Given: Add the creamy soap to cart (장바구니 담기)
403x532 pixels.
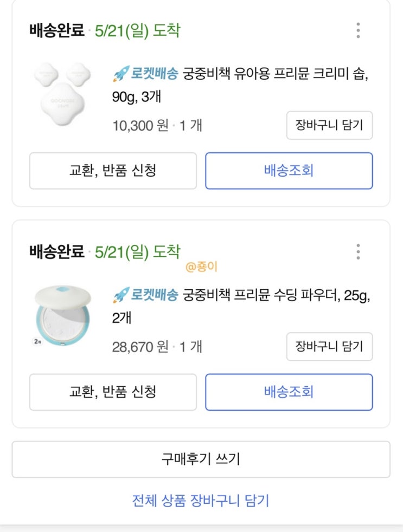Looking at the screenshot, I should 329,125.
